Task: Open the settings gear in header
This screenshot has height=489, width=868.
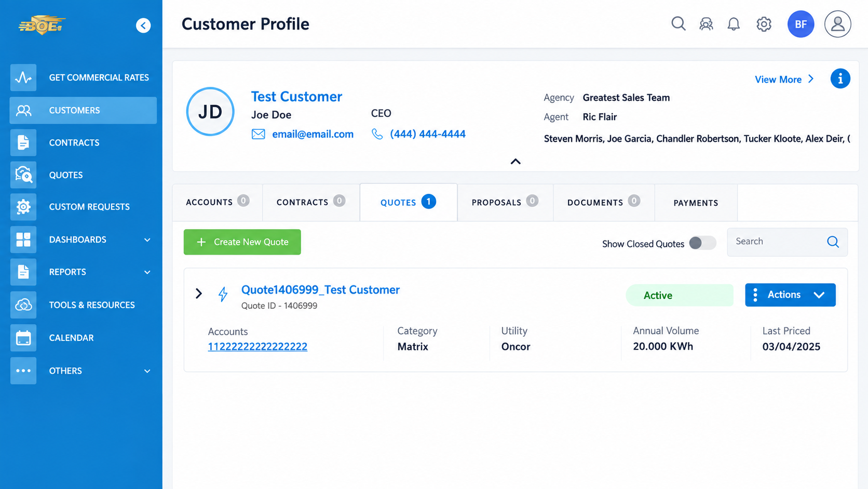Action: [764, 24]
